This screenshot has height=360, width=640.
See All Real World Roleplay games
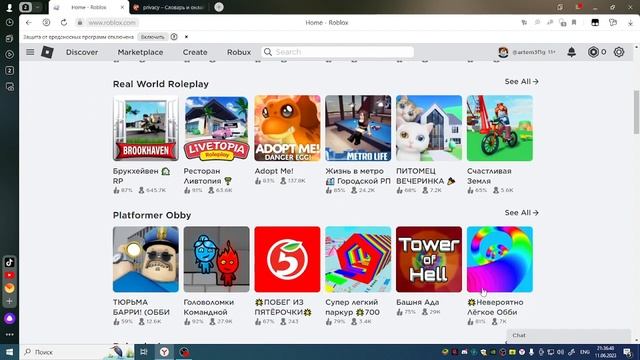coord(521,82)
